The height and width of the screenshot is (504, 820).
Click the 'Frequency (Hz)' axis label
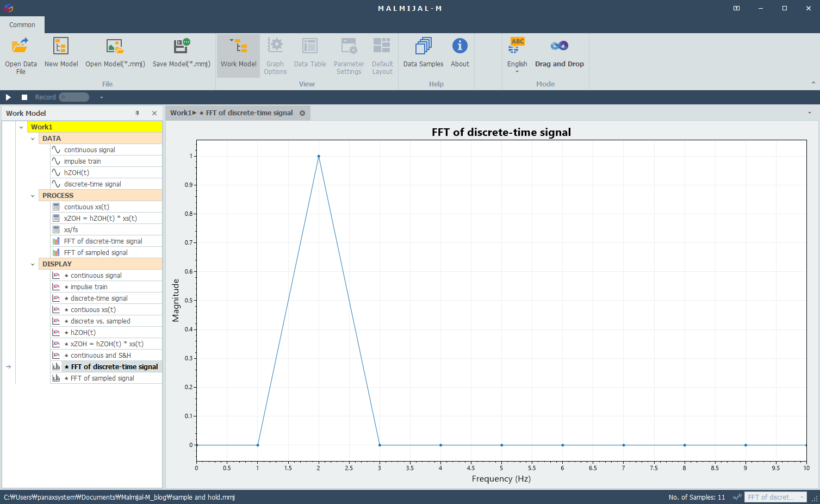click(501, 479)
